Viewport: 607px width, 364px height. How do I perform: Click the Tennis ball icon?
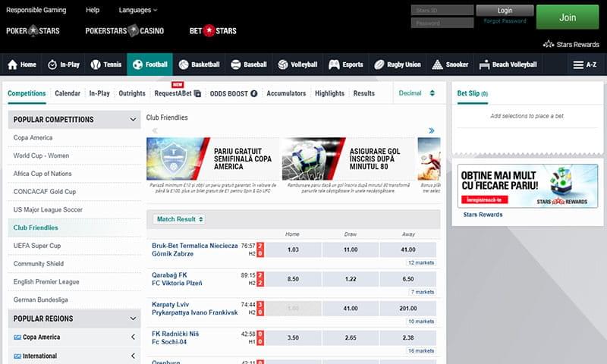click(x=96, y=64)
